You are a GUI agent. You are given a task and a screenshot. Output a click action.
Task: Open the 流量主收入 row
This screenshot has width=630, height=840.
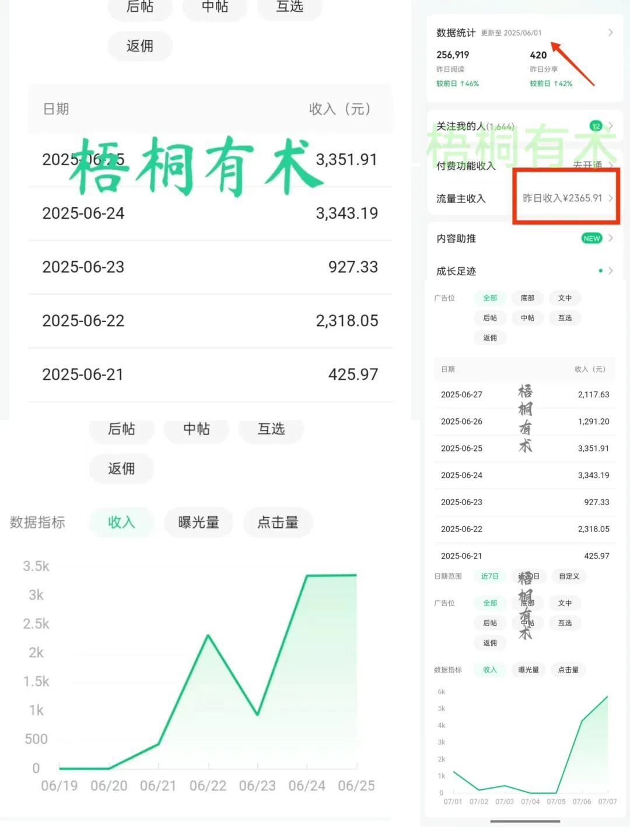pyautogui.click(x=461, y=199)
